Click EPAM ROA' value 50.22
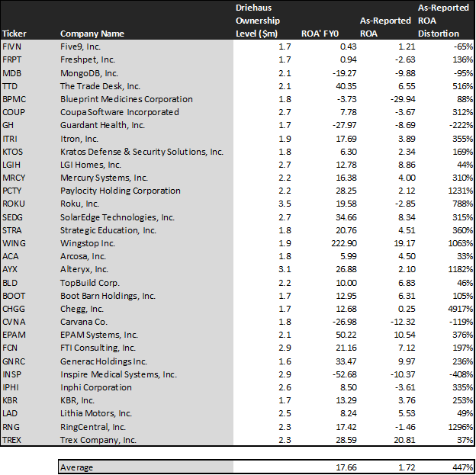Screen dimensions: 476x475 [x=346, y=335]
